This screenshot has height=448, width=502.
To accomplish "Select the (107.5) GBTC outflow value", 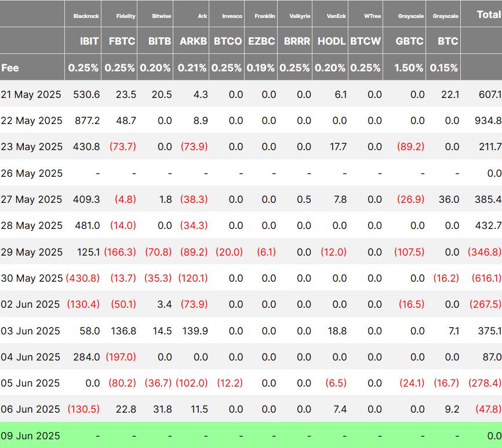I will [409, 252].
